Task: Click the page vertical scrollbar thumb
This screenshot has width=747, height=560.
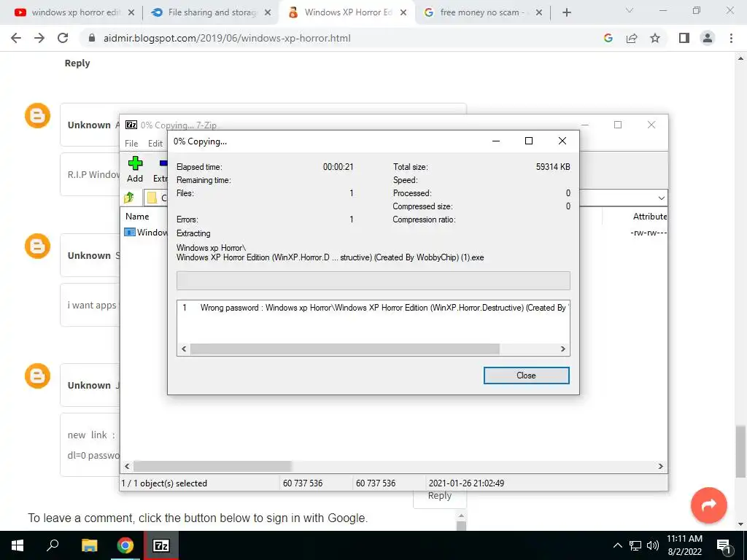Action: [x=740, y=451]
